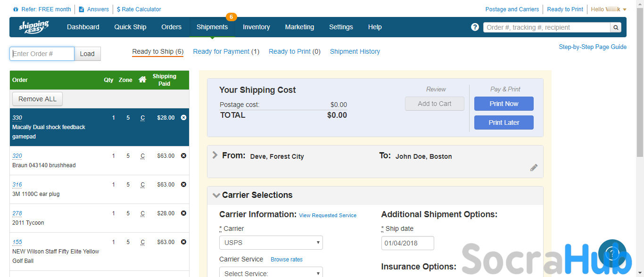Remove order 330 with its X icon
Viewport: 644px width, 277px height.
pyautogui.click(x=184, y=117)
